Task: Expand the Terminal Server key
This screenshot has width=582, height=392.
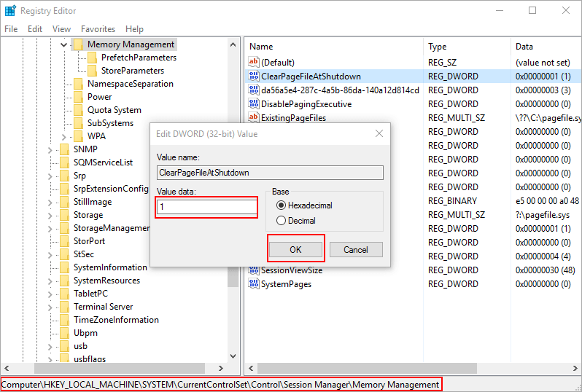Action: (50, 307)
